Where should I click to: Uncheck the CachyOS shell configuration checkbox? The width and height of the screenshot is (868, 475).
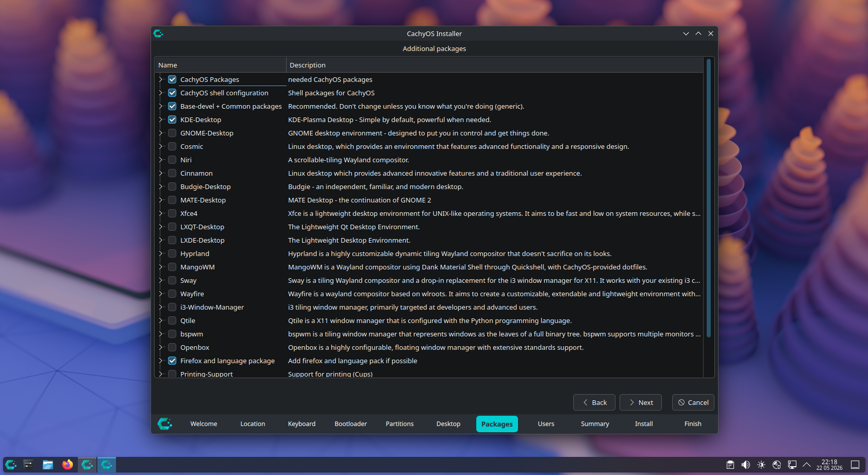pos(172,93)
